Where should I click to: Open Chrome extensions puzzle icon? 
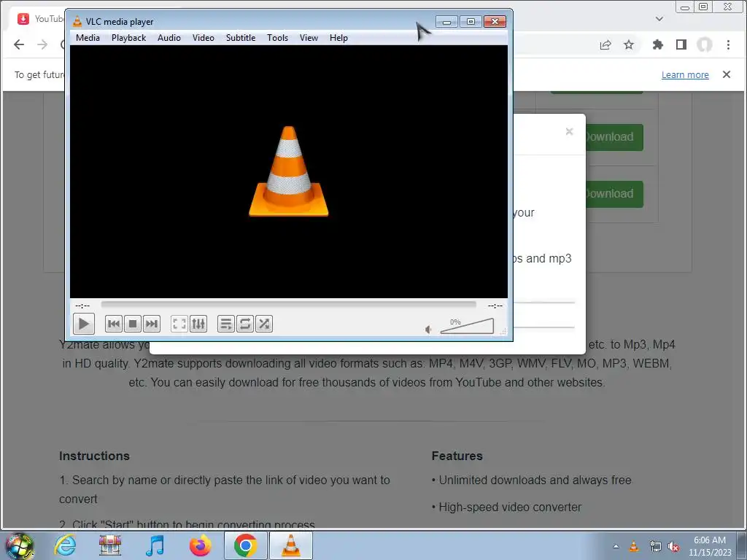click(x=658, y=44)
